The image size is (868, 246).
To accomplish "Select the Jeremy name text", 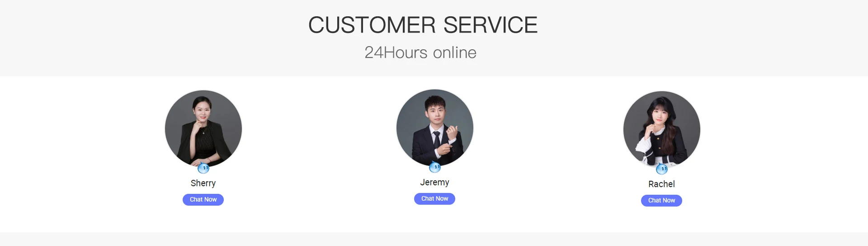I will pyautogui.click(x=434, y=182).
